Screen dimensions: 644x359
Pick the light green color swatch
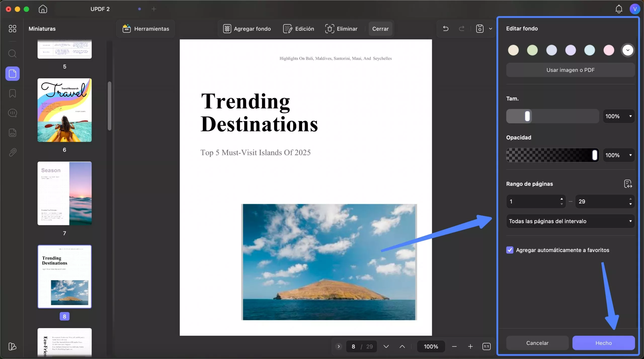coord(532,50)
